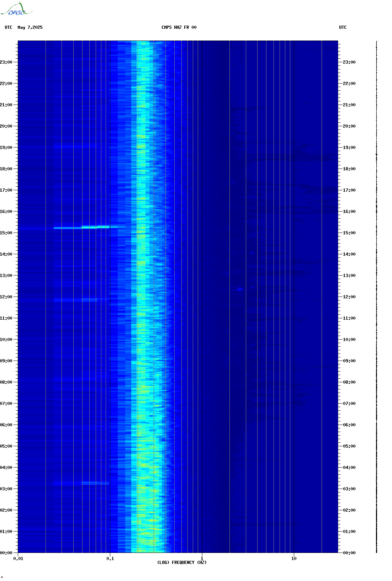Viewport: 392px width, 581px height.
Task: Click the left axis label '21:00'
Action: pyautogui.click(x=6, y=105)
